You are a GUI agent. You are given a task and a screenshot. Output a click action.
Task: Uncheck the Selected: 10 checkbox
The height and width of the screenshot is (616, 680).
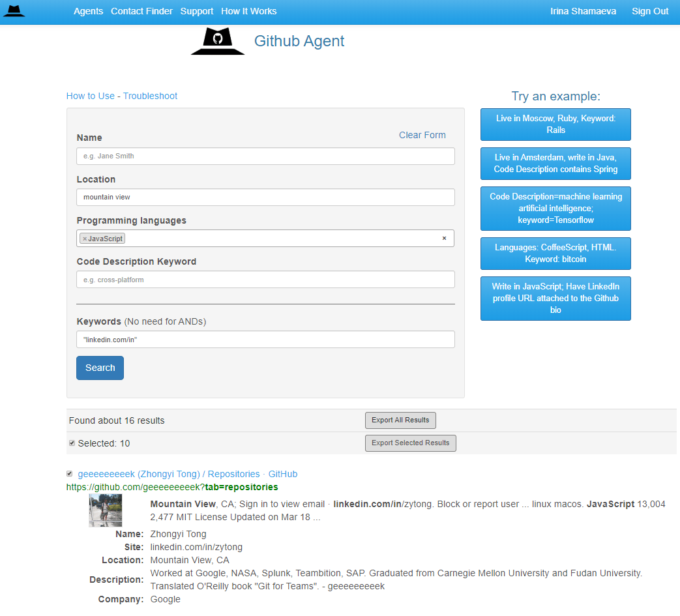click(x=72, y=443)
